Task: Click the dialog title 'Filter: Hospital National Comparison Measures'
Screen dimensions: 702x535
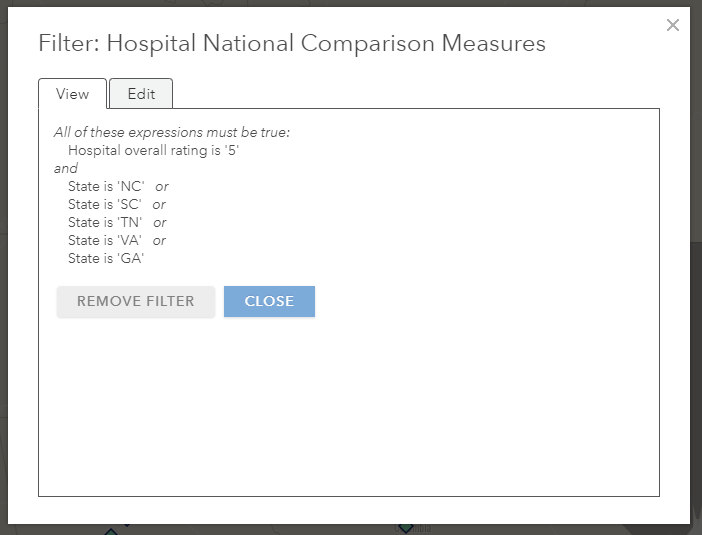Action: point(292,43)
